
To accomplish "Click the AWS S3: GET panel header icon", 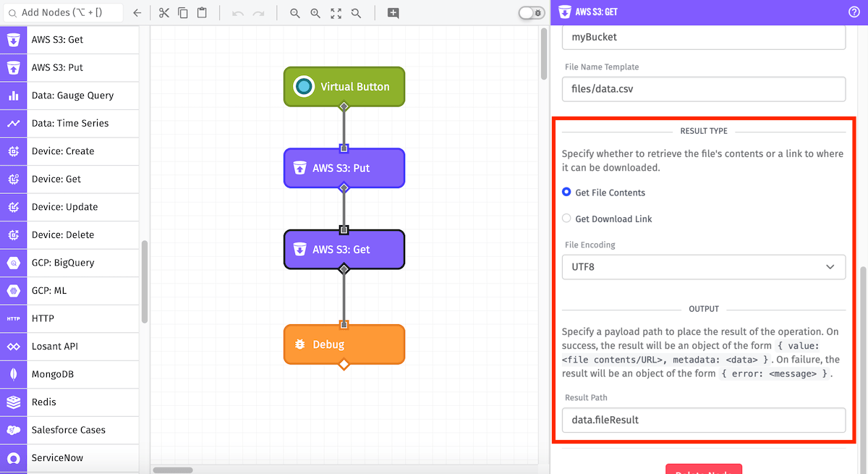I will pos(565,12).
